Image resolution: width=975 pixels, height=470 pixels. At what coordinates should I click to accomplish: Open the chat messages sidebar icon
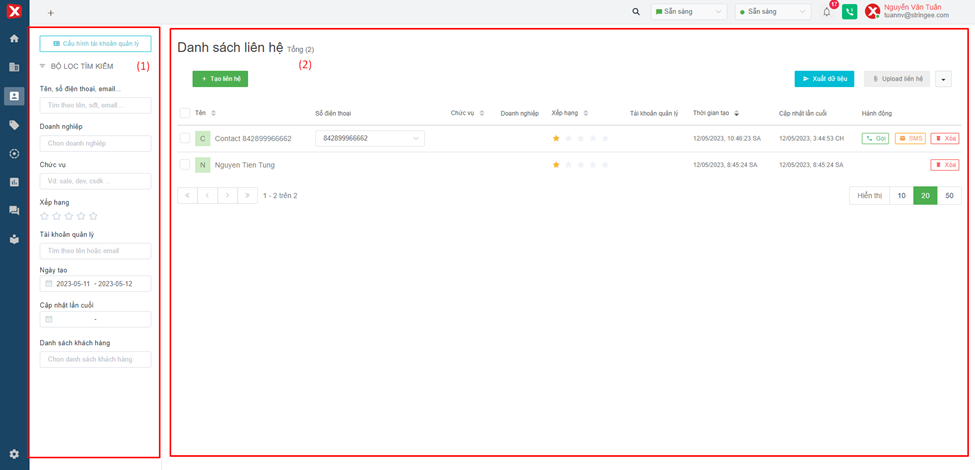(x=14, y=211)
